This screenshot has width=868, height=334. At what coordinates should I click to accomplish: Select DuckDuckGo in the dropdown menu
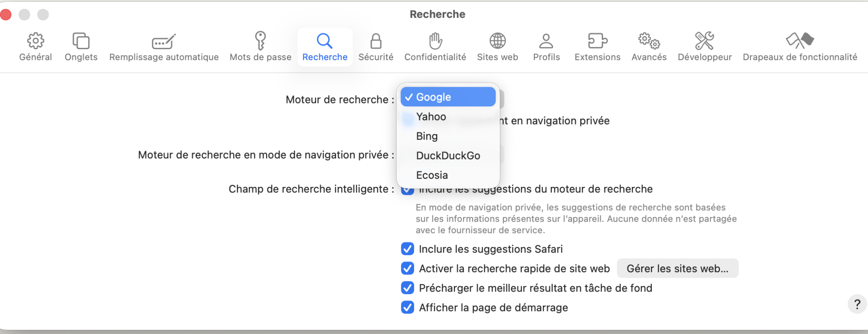pos(448,156)
